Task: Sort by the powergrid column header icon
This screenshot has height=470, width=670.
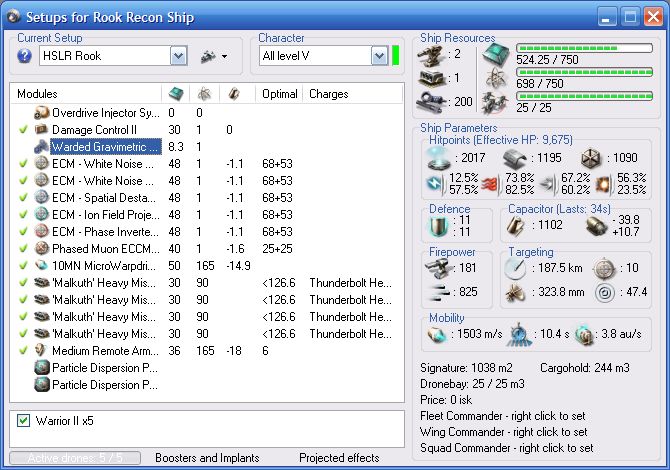Action: tap(204, 94)
